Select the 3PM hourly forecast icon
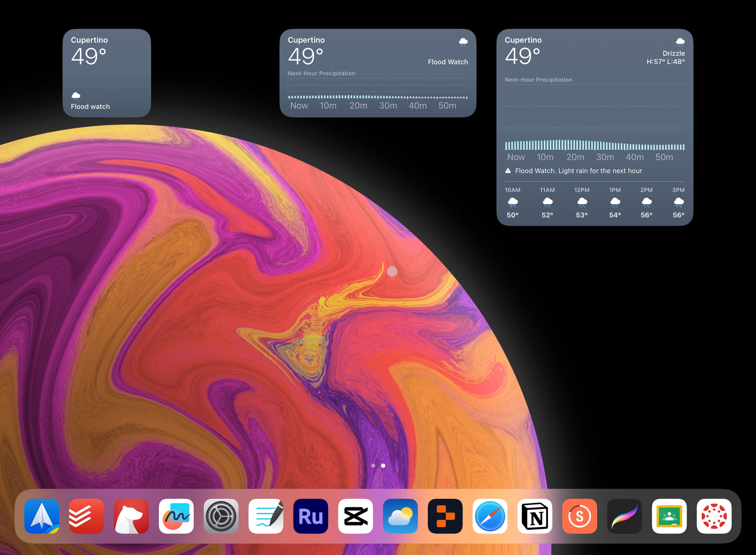Screen dimensions: 756x555 (679, 202)
